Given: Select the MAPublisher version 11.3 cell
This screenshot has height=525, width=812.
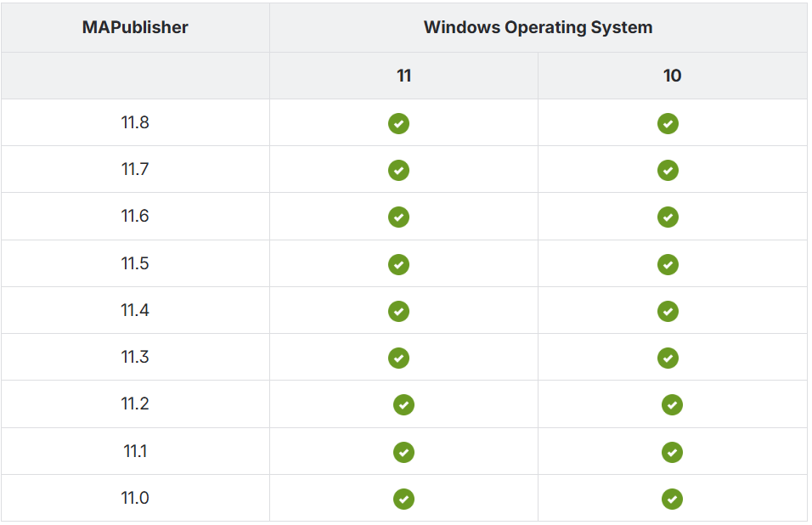Looking at the screenshot, I should [135, 357].
